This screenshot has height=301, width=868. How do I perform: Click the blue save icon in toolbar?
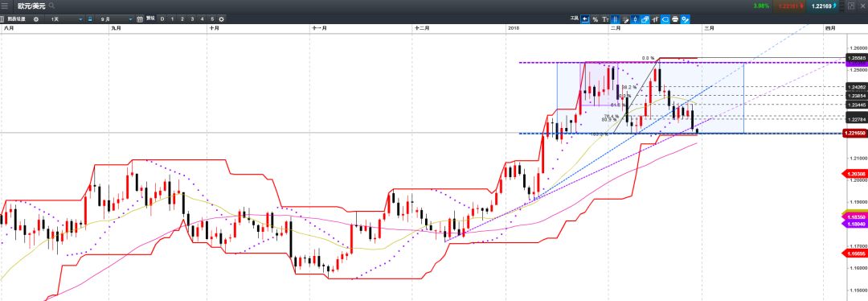90,19
